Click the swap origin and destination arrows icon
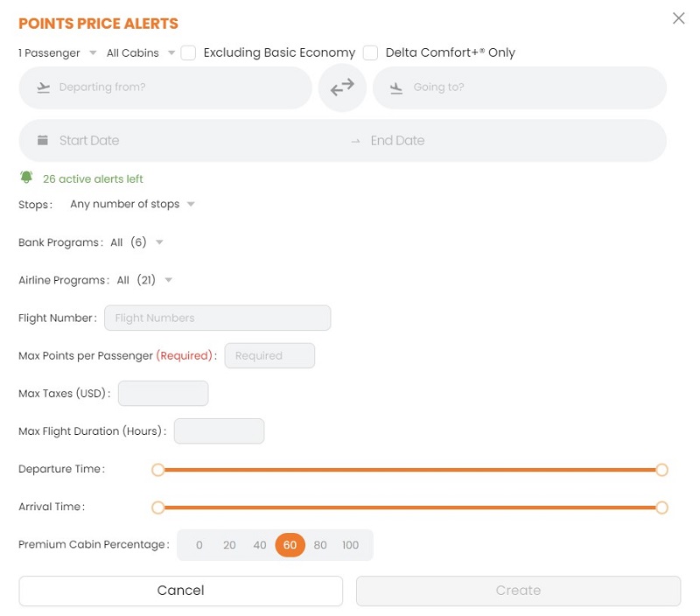700x616 pixels. tap(342, 87)
